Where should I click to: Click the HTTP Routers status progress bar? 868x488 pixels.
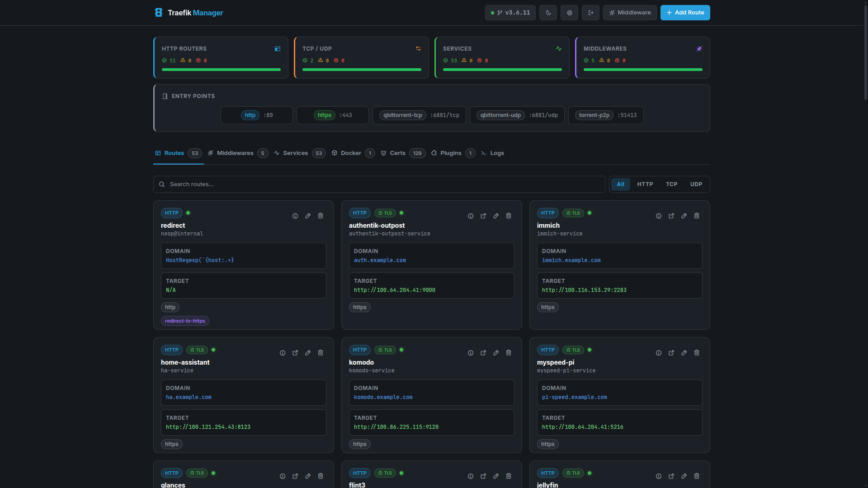(x=221, y=70)
